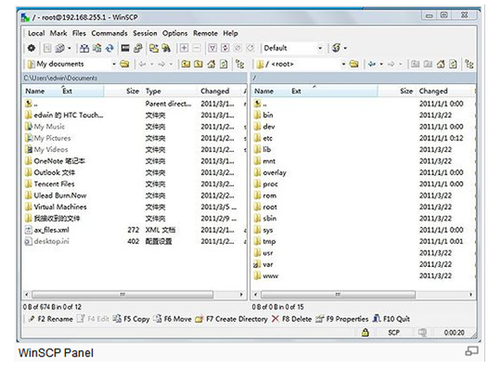Select the plus selection icon in toolbar
Image resolution: width=500 pixels, height=378 pixels.
pyautogui.click(x=184, y=48)
